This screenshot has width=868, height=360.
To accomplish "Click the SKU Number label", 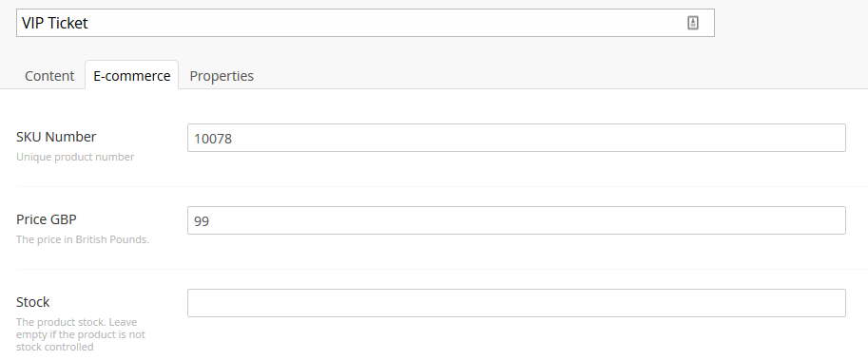I will point(56,137).
